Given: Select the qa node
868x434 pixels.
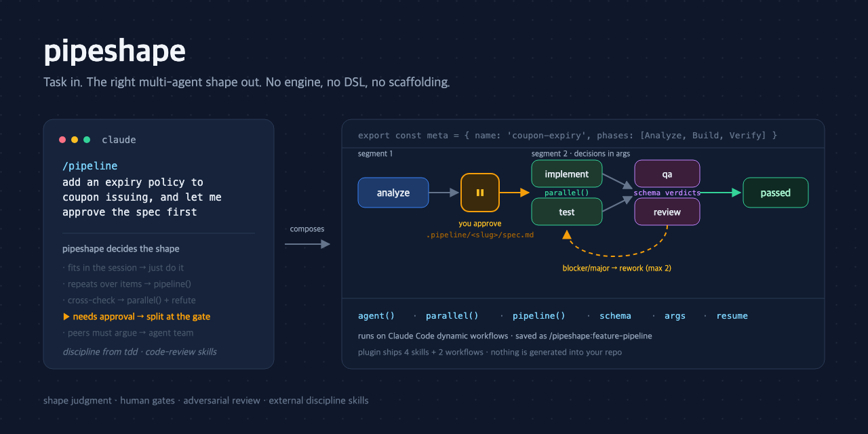Looking at the screenshot, I should click(x=667, y=174).
